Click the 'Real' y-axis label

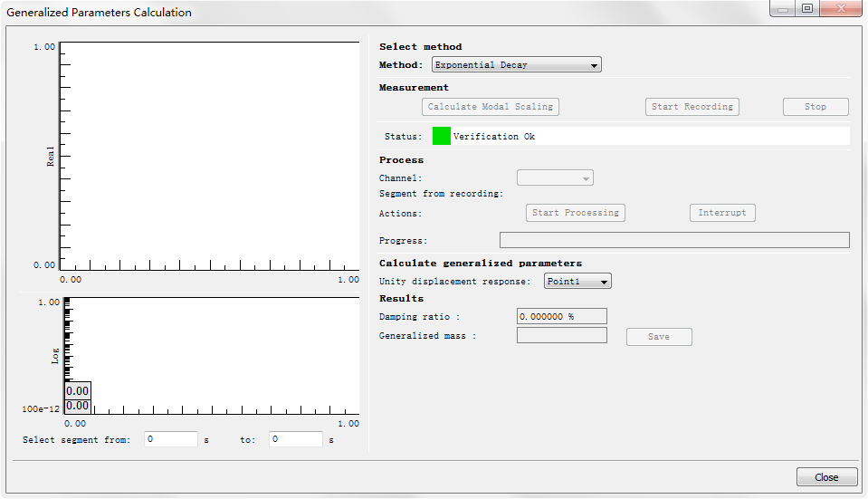[51, 156]
